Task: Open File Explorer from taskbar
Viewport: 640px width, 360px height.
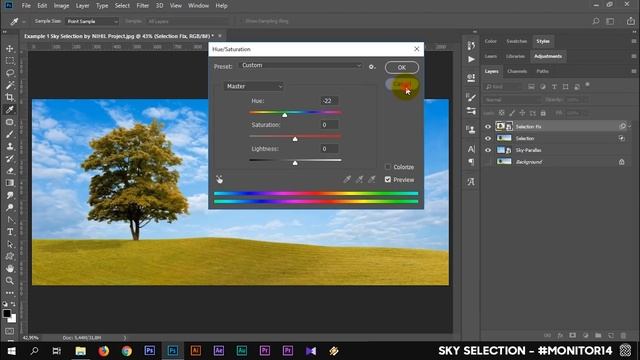Action: click(81, 351)
